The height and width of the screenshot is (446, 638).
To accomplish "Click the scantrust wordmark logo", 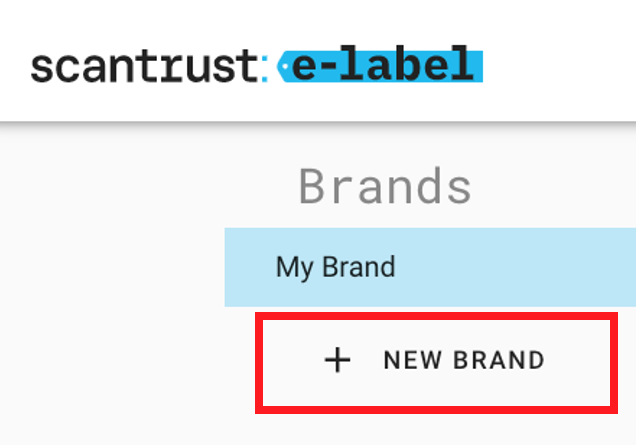I will (144, 67).
